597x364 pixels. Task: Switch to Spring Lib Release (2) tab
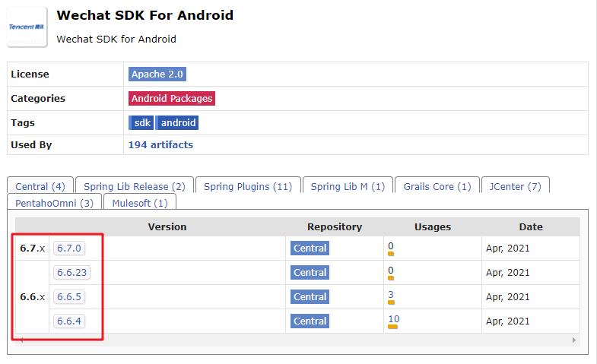[x=135, y=186]
